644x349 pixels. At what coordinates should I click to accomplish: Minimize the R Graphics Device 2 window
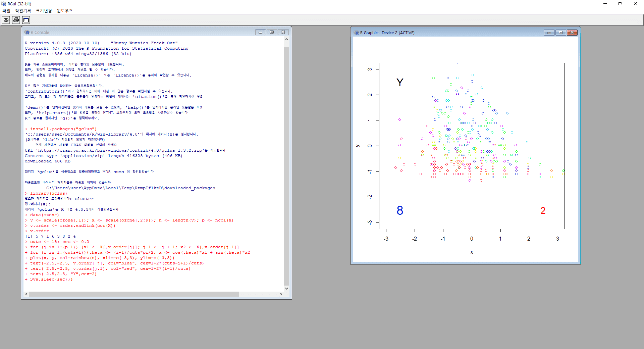click(x=549, y=33)
